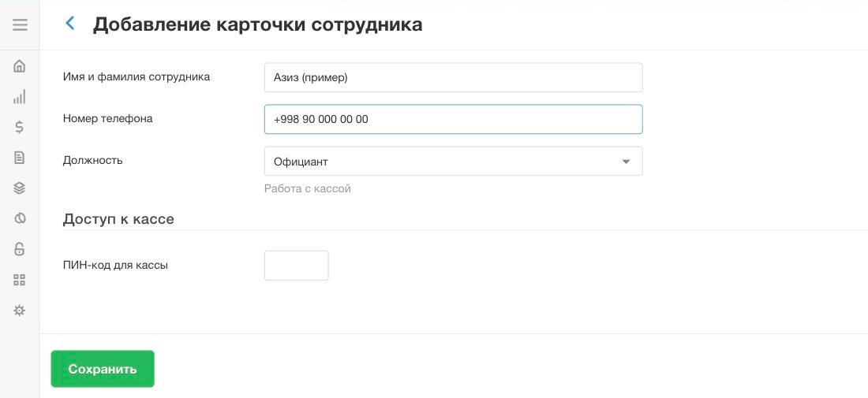Open the four-squares applications icon
Viewport: 868px width, 398px height.
click(20, 280)
